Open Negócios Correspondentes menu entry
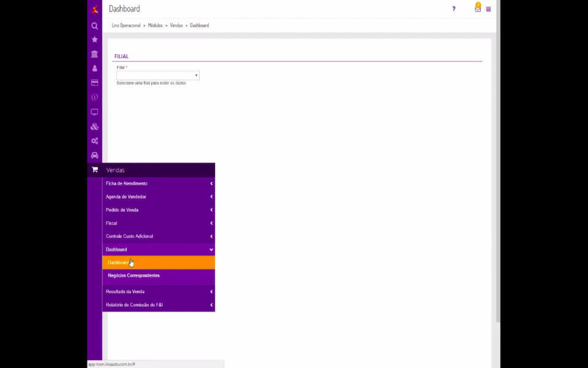Viewport: 588px width, 368px height. click(x=159, y=275)
